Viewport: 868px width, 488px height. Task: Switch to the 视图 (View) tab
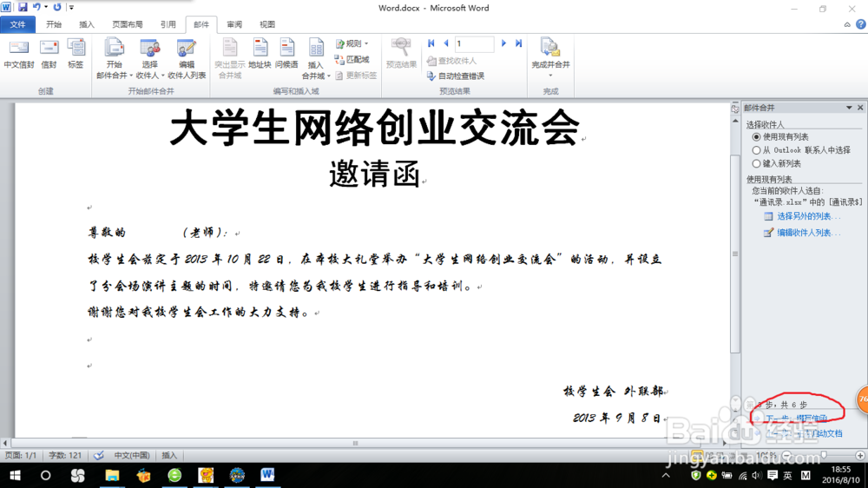(x=267, y=24)
